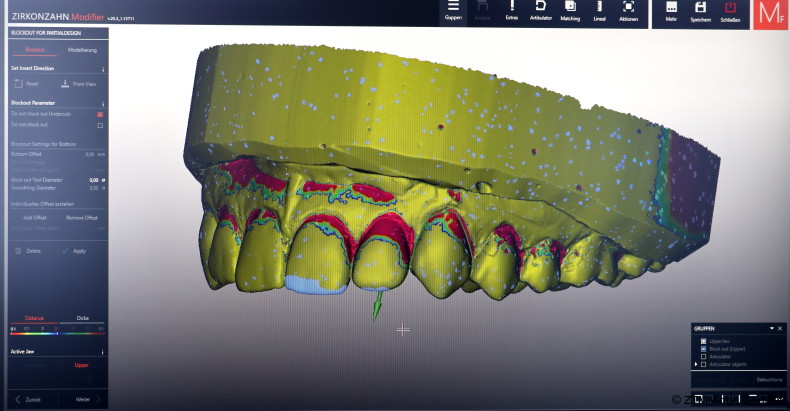
Task: Open the Aktionen toolbar icon
Action: click(x=628, y=10)
